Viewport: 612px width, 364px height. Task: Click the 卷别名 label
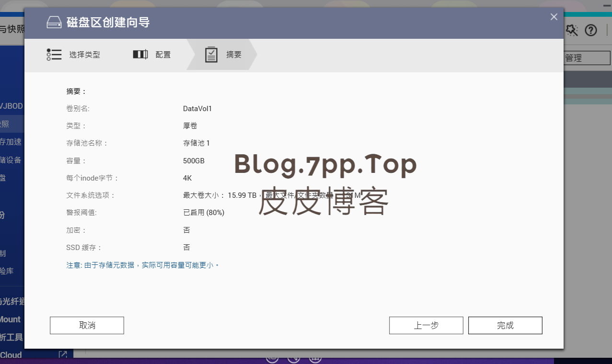click(78, 109)
